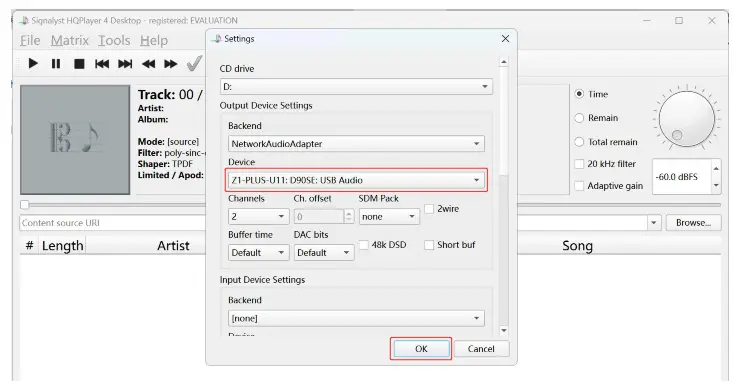The width and height of the screenshot is (734, 388).
Task: Enable the Adaptive gain checkbox
Action: click(x=579, y=186)
